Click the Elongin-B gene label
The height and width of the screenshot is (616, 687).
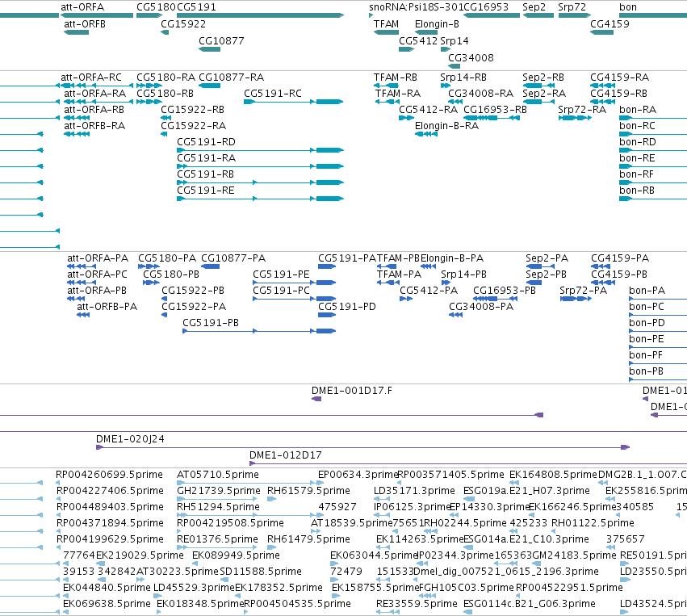(437, 24)
